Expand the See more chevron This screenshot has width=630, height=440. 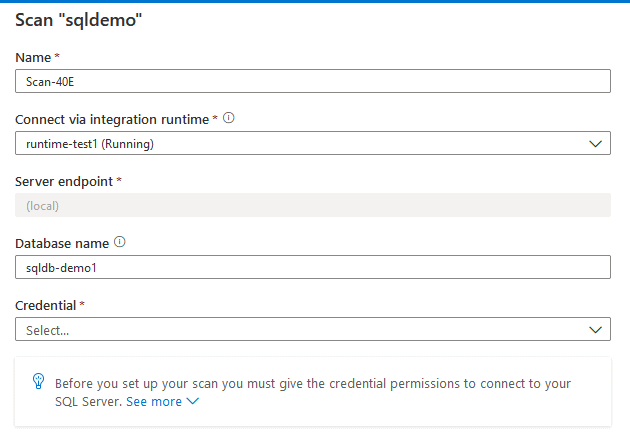point(193,401)
